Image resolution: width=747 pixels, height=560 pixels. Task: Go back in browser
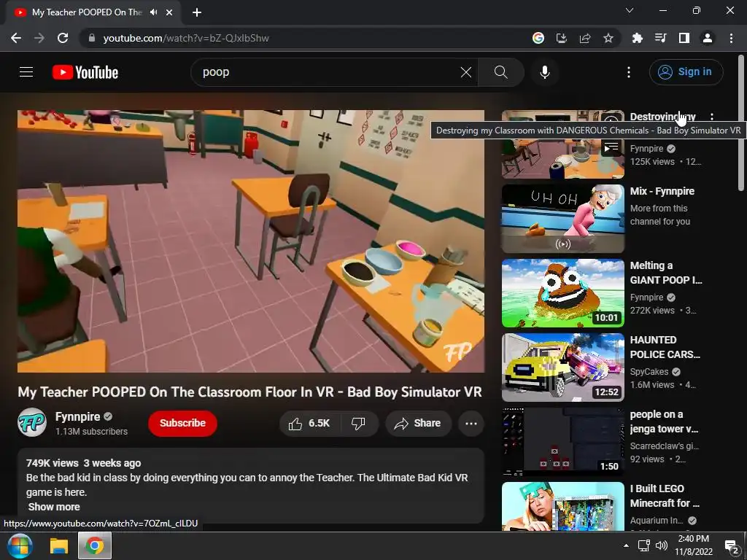(x=16, y=38)
